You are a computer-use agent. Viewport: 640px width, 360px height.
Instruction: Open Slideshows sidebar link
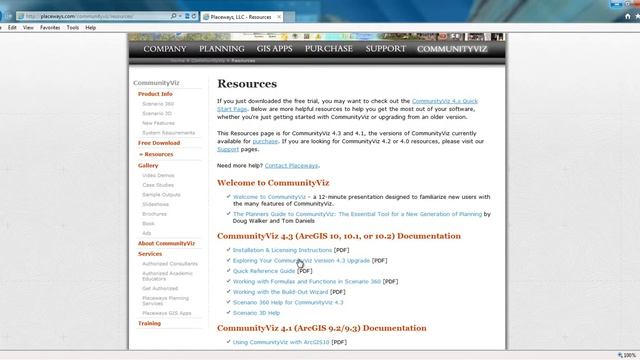coord(155,204)
